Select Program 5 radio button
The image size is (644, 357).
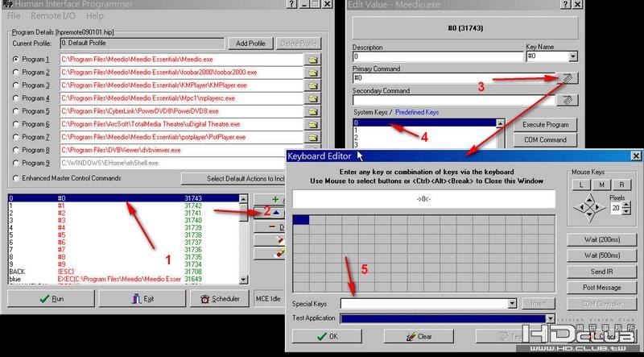tap(16, 111)
